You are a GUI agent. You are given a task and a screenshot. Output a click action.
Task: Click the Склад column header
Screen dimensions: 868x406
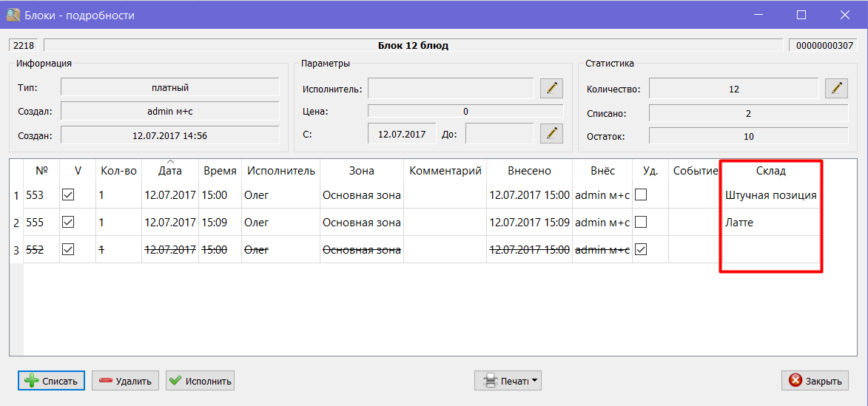point(771,171)
